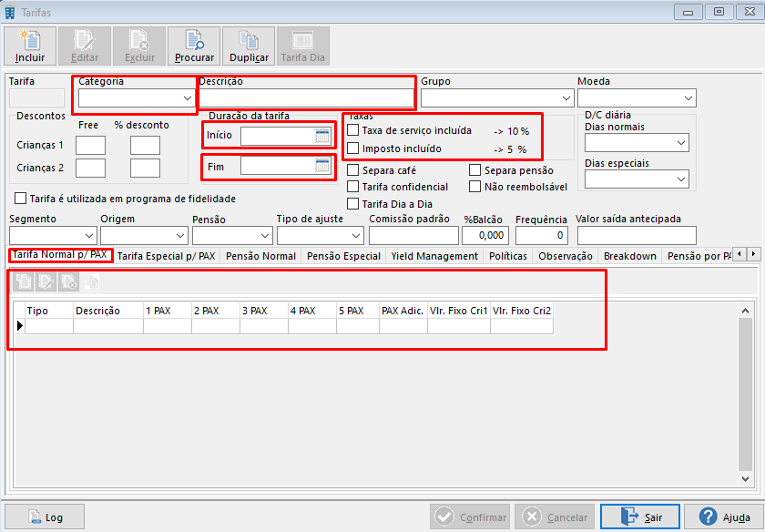Image resolution: width=765 pixels, height=532 pixels.
Task: Click the Tipo column header
Action: click(x=49, y=311)
